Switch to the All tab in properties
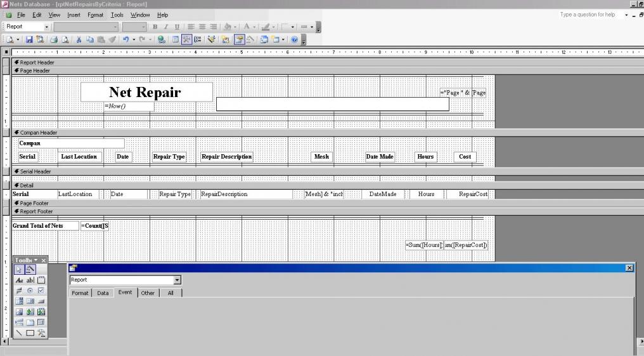This screenshot has width=644, height=356. coord(171,293)
